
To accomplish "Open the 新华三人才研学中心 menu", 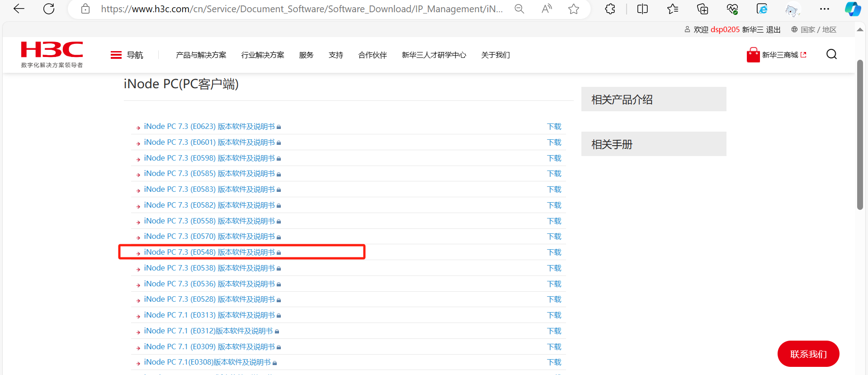I will point(434,55).
